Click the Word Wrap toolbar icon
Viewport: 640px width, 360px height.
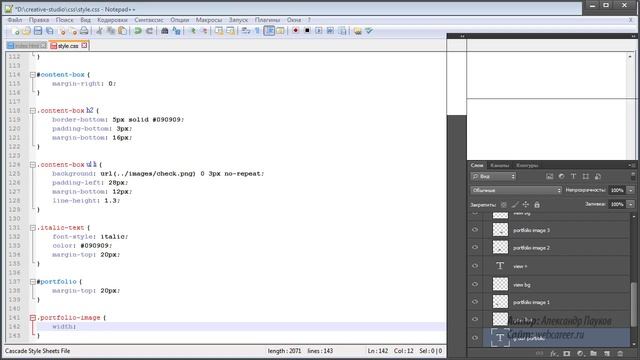[x=246, y=31]
